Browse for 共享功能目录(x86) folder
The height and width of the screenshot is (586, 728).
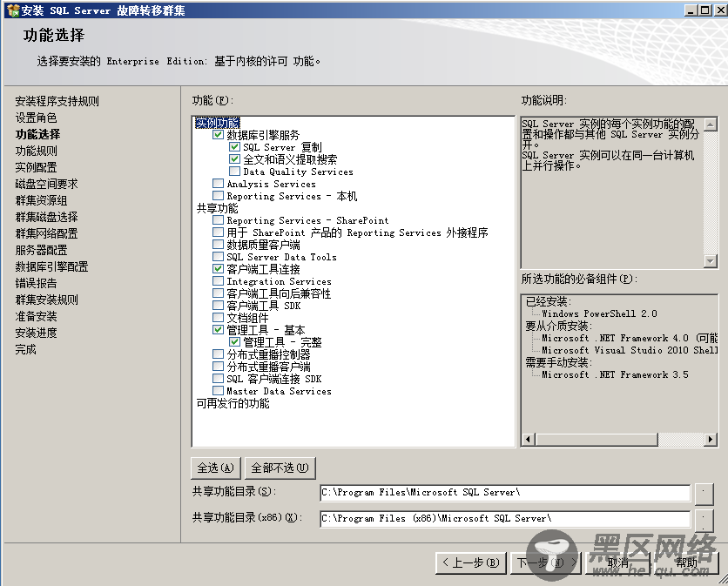[704, 520]
